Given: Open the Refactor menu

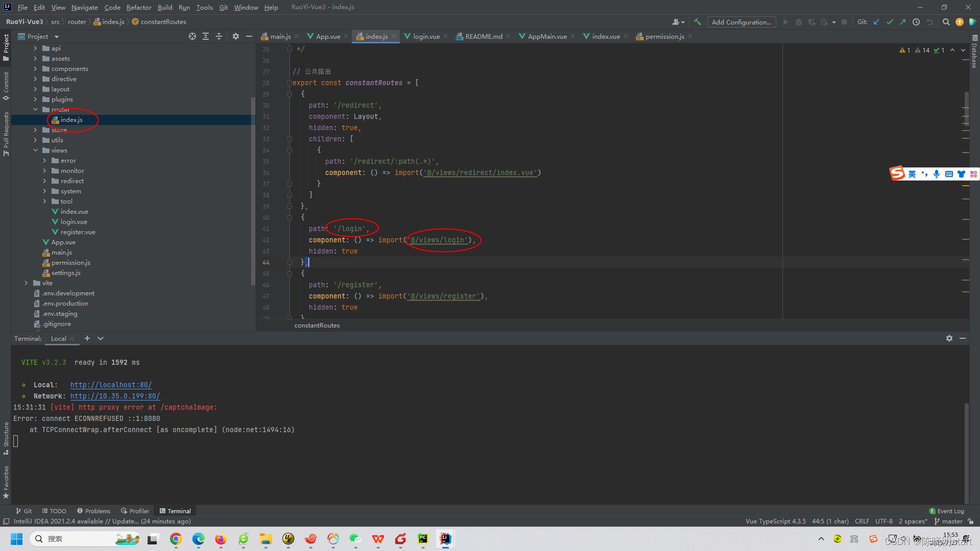Looking at the screenshot, I should click(139, 7).
